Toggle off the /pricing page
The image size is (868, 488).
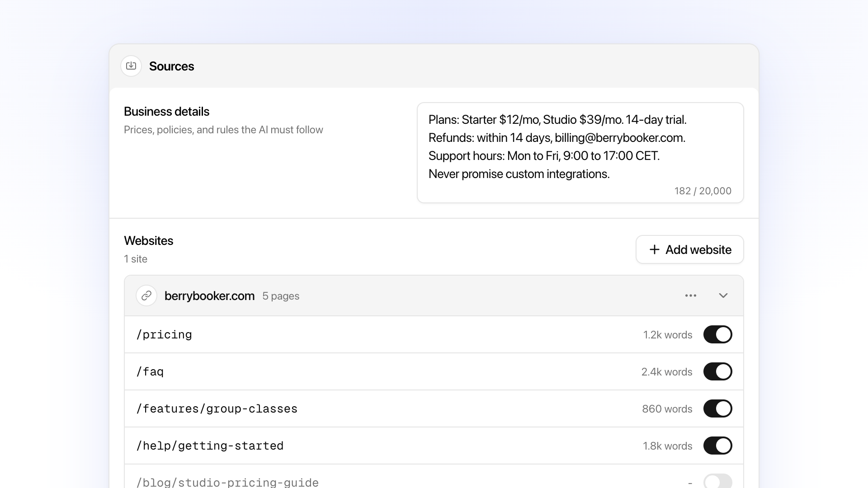[718, 334]
